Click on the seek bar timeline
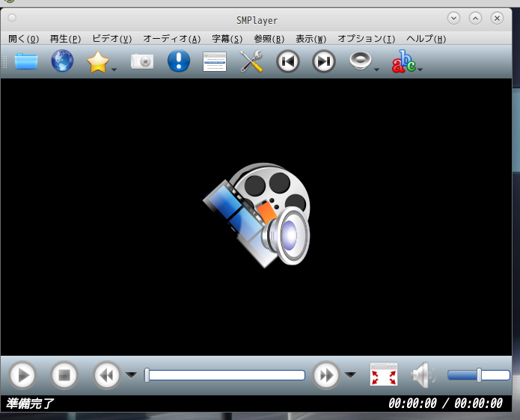520x420 pixels. click(224, 375)
